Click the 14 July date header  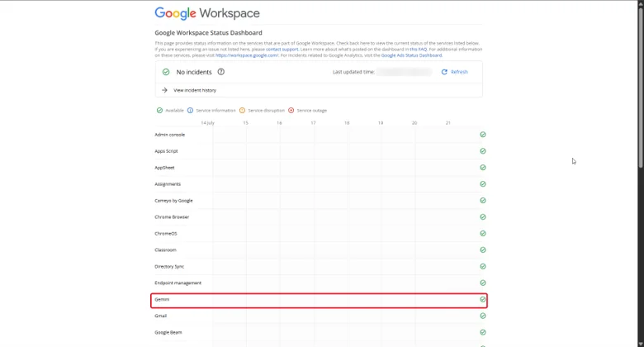207,122
